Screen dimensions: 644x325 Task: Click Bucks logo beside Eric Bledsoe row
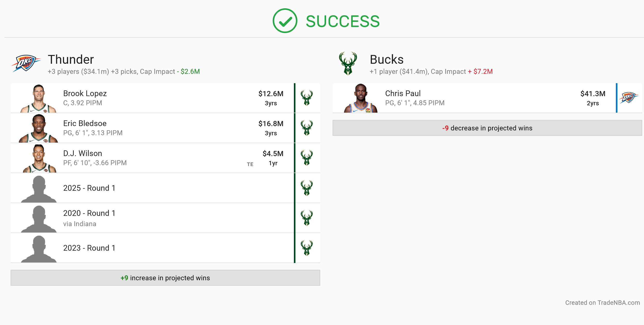click(x=307, y=128)
